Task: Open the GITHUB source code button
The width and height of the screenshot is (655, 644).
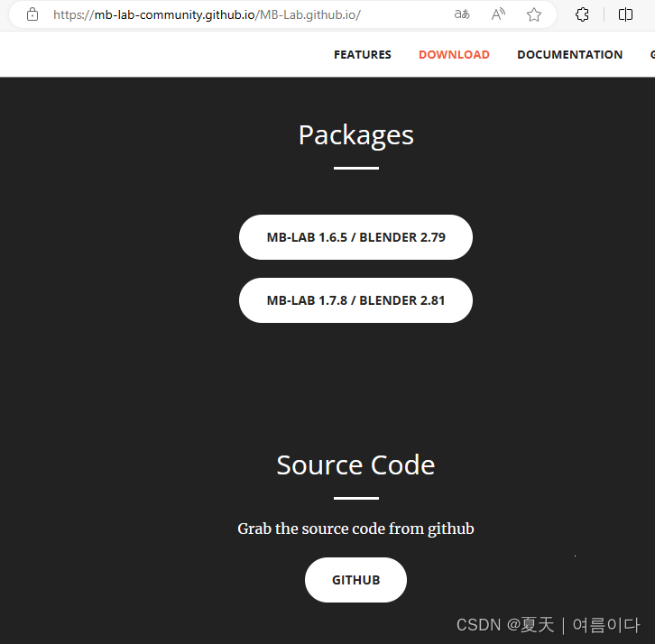Action: pos(355,580)
